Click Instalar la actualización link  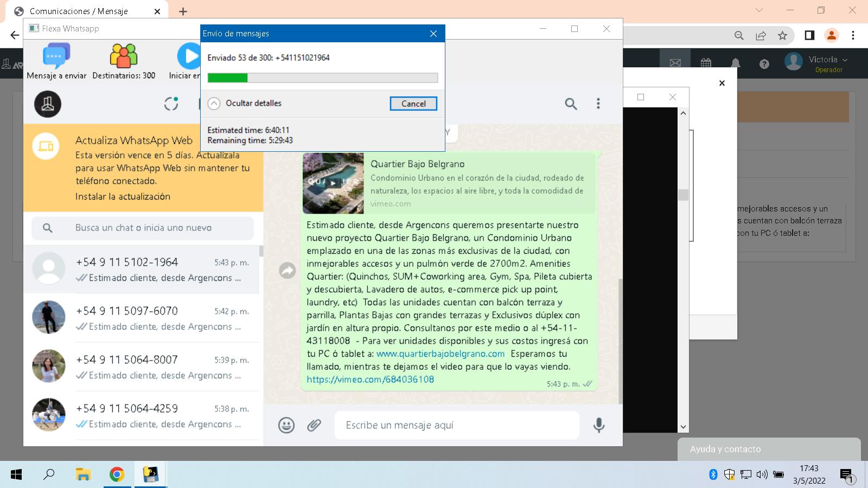tap(123, 196)
